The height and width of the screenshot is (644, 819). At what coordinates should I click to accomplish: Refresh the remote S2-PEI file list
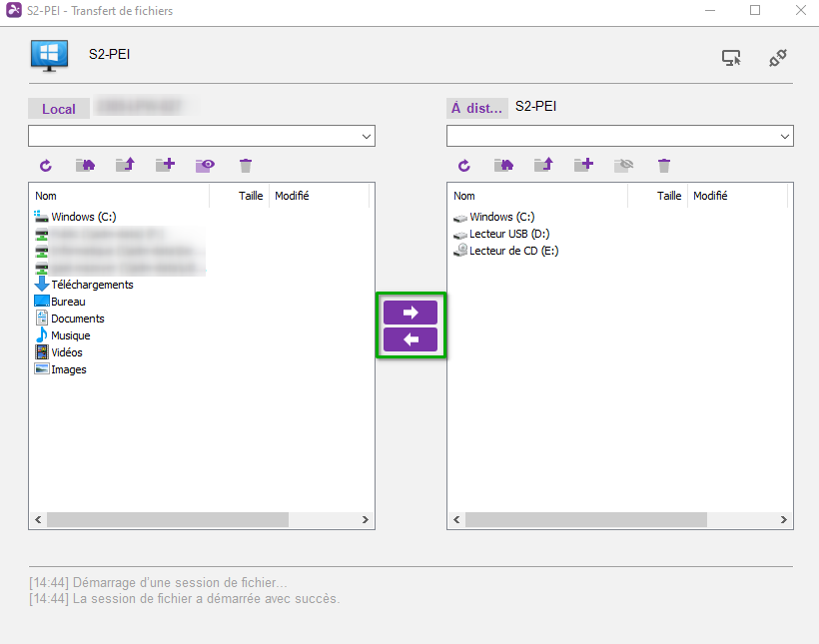tap(463, 166)
